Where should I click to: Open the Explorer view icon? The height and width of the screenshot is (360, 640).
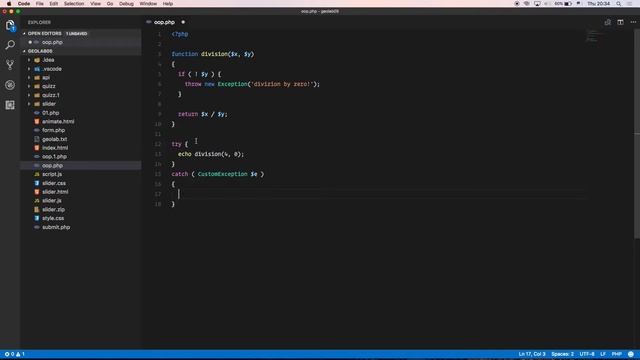[10, 25]
